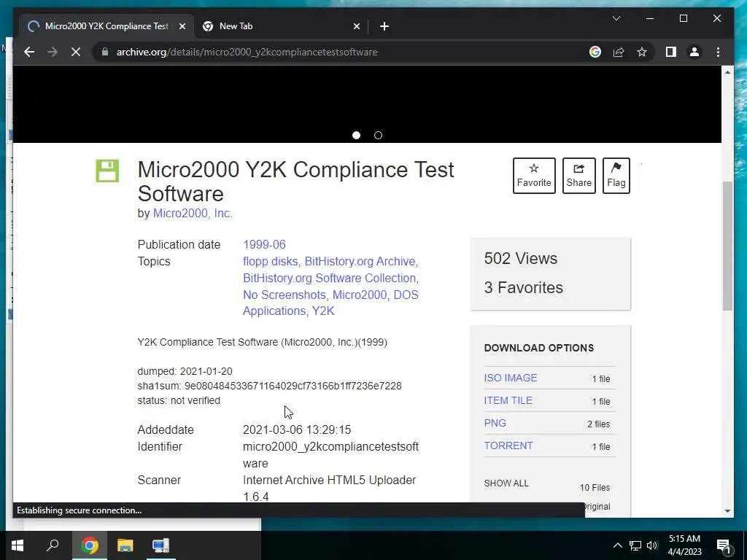This screenshot has height=560, width=747.
Task: Close the New Tab tab
Action: 356,26
